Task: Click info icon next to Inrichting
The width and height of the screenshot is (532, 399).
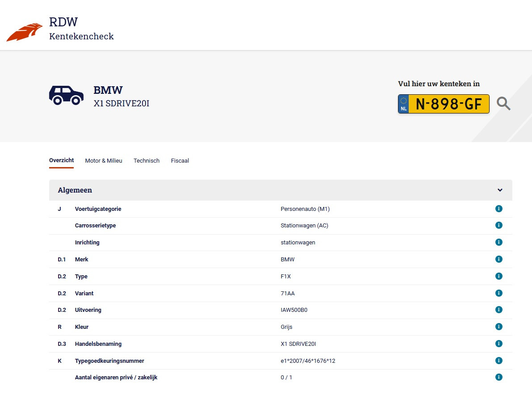Action: (499, 242)
